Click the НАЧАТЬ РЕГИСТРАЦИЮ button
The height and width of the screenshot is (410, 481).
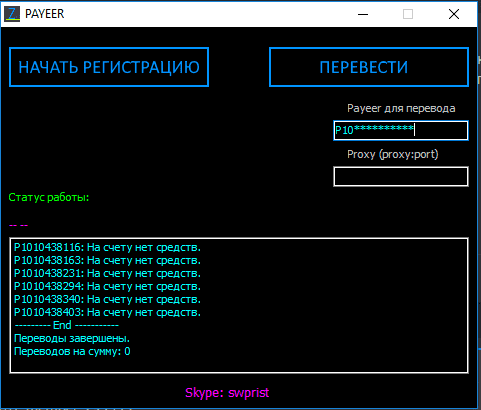(x=109, y=67)
